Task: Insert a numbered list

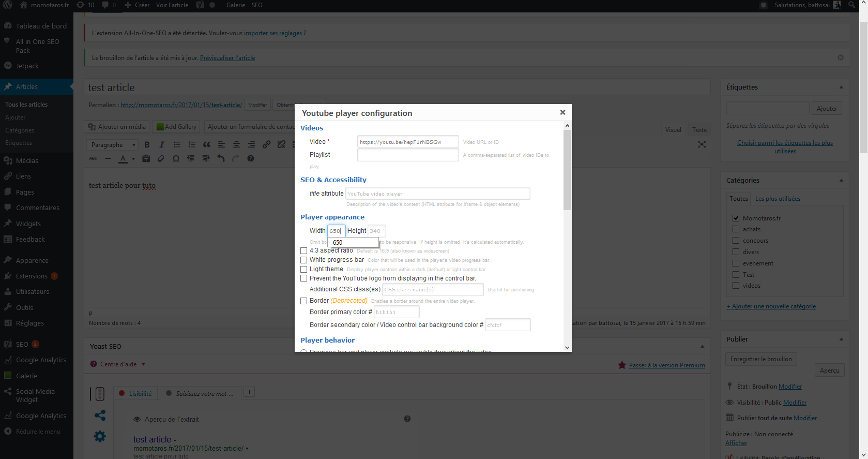Action: click(192, 145)
